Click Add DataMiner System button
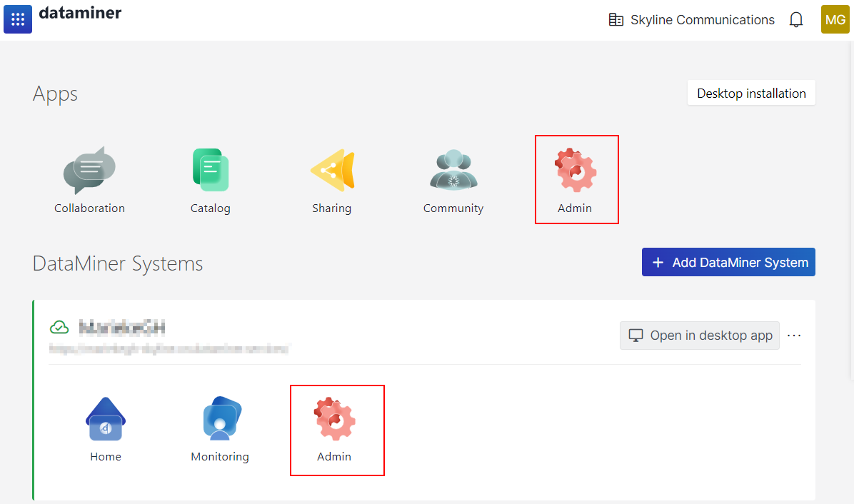854x504 pixels. 728,262
